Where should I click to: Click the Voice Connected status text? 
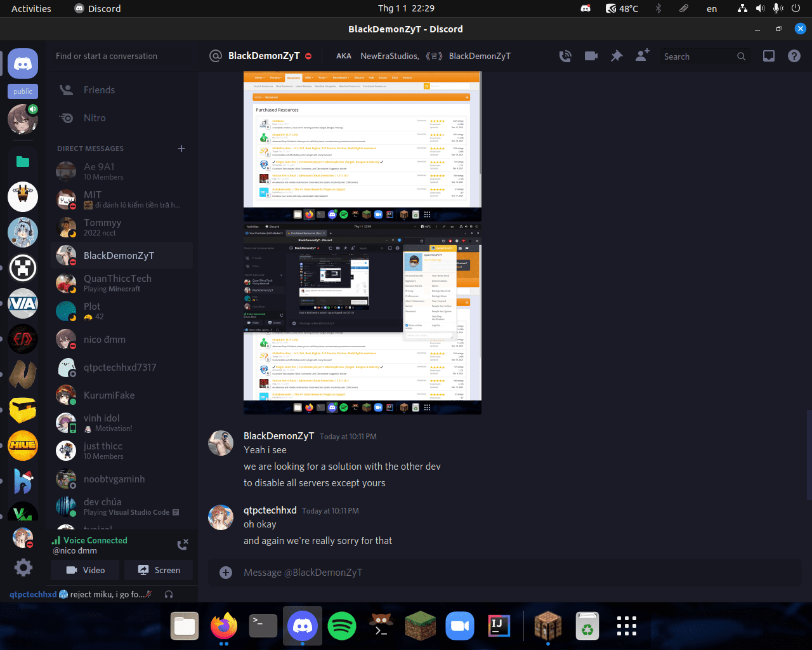coord(95,541)
